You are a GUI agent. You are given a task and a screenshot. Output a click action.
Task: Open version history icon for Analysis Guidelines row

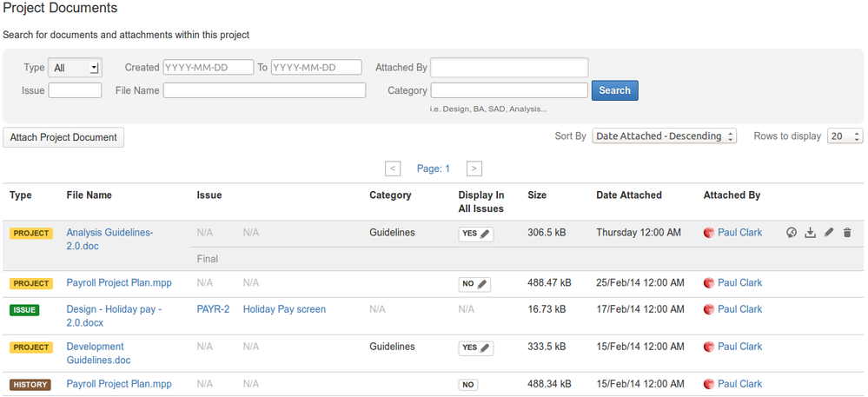tap(792, 233)
